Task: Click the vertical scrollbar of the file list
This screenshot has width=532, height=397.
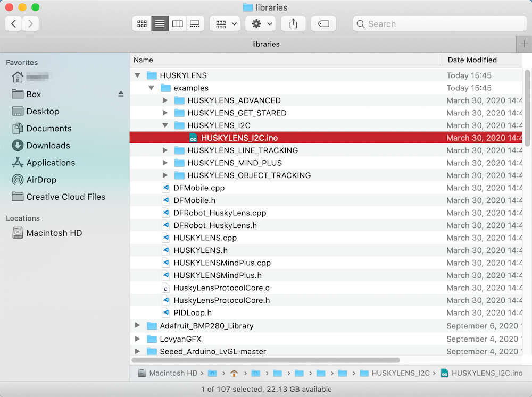Action: [x=527, y=108]
